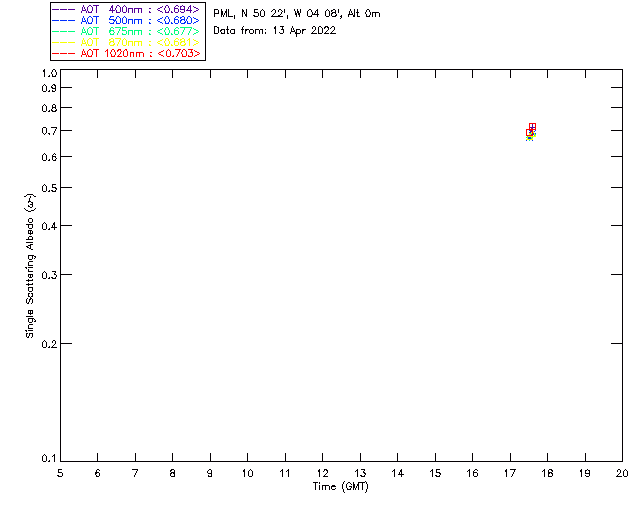Click the mean value <0.703> in legend

tap(179, 53)
